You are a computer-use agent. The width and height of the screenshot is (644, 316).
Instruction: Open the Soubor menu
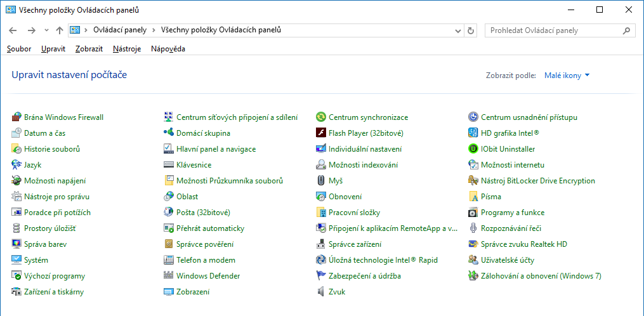19,49
